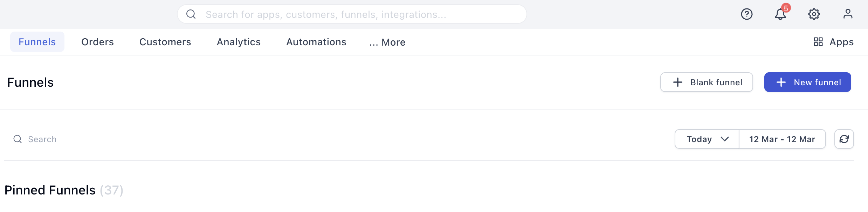Open the notifications bell icon
Viewport: 868px width, 212px height.
pyautogui.click(x=780, y=14)
